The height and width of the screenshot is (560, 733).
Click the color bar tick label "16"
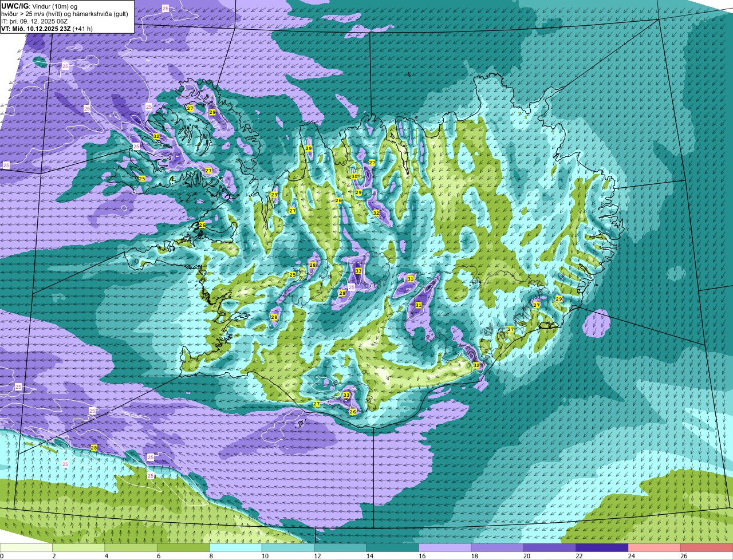pos(421,556)
